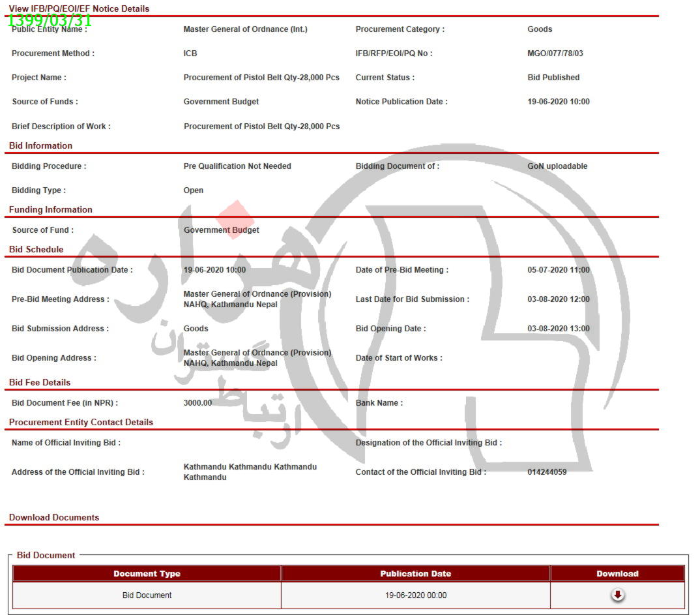Click the Download column header
The height and width of the screenshot is (615, 700).
(617, 574)
